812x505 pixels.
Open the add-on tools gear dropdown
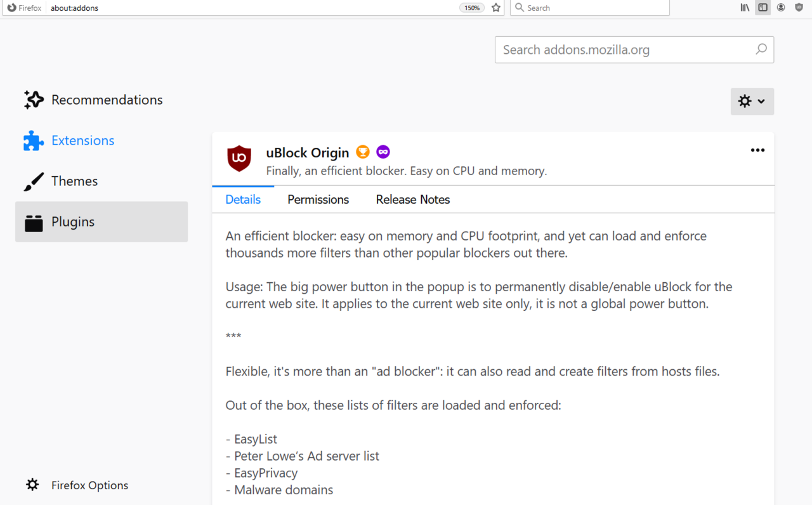tap(752, 102)
